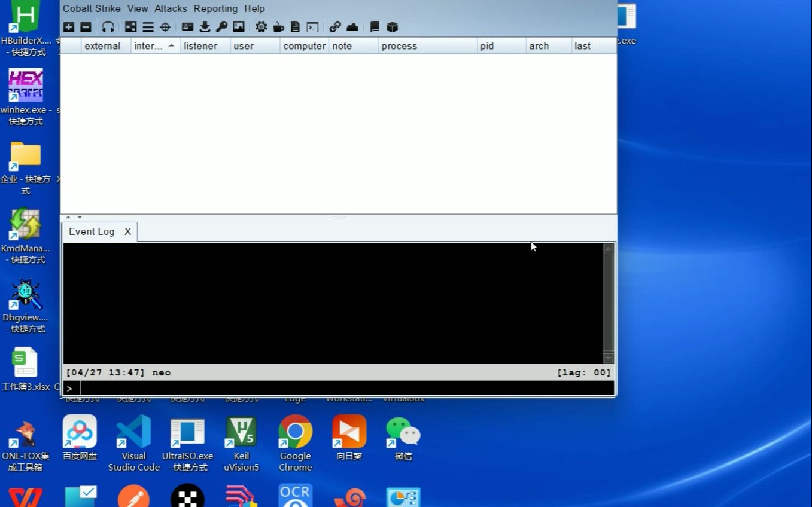Click the sort arrow on internal column
This screenshot has height=507, width=812.
pyautogui.click(x=171, y=45)
